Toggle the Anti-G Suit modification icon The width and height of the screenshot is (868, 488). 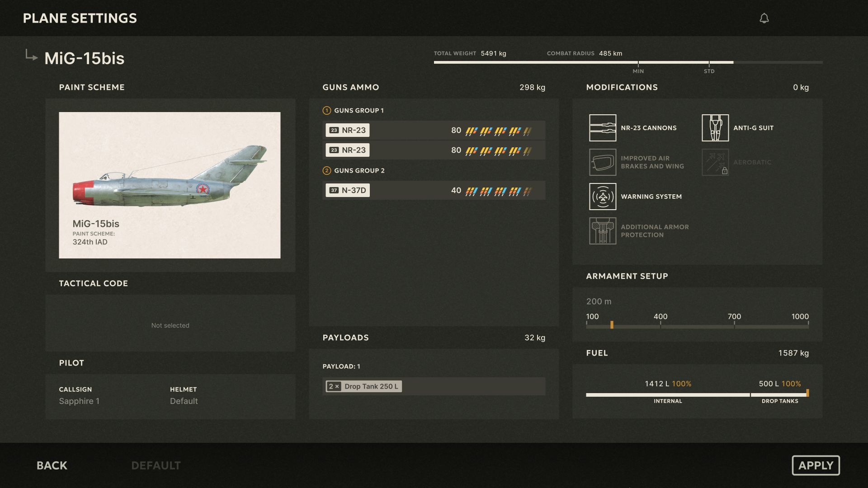(x=715, y=128)
